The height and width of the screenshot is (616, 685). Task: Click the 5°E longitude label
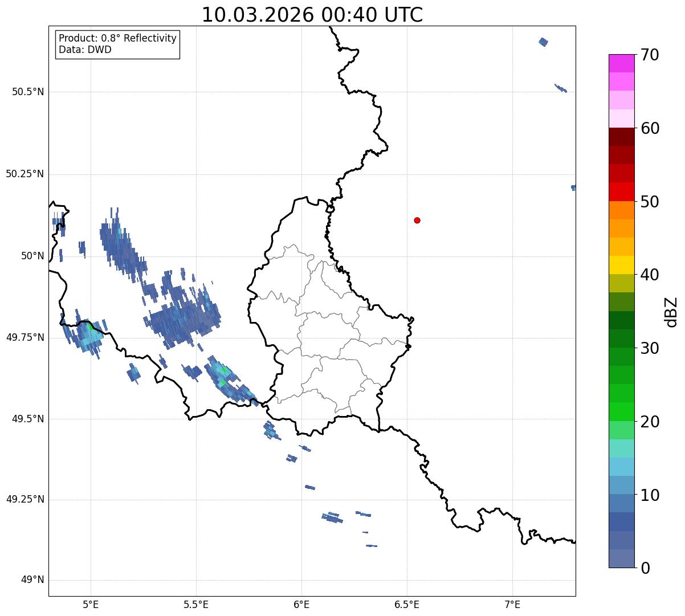point(91,604)
